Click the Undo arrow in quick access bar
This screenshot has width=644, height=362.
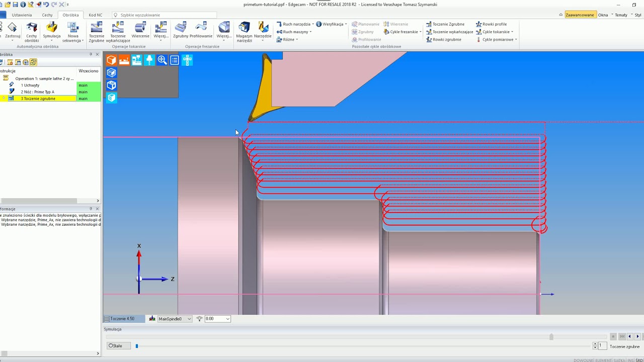point(46,5)
